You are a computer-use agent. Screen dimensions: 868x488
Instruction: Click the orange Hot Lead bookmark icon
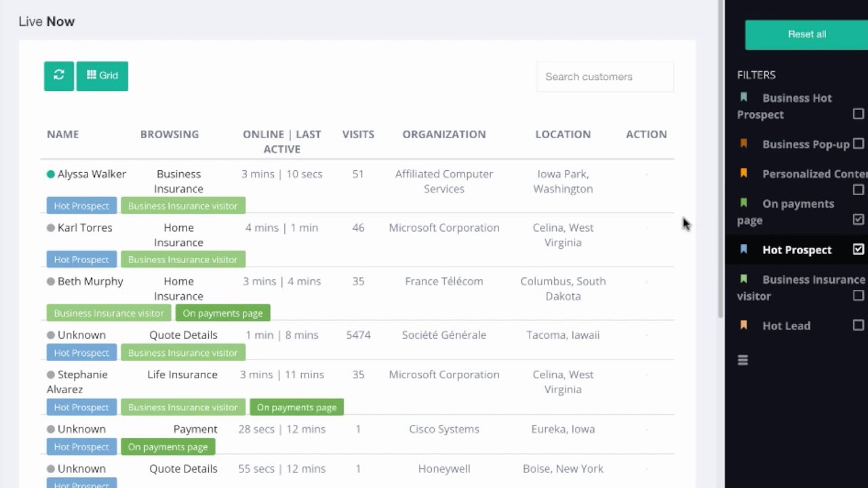(x=744, y=325)
